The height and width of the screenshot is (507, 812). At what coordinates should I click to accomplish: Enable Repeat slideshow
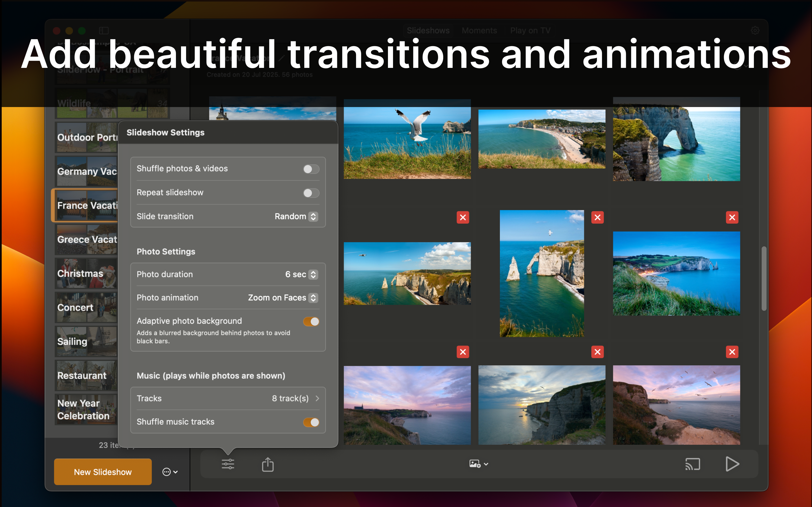tap(311, 193)
